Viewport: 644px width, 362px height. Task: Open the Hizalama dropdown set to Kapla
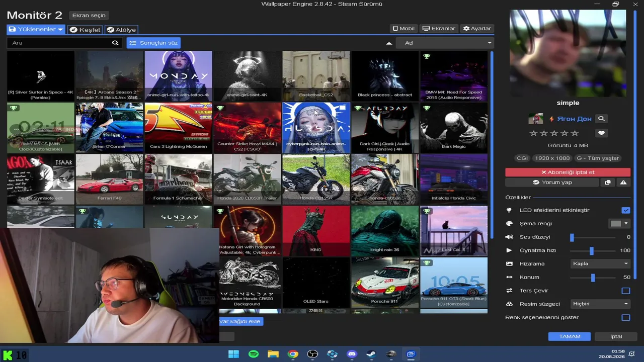click(600, 263)
